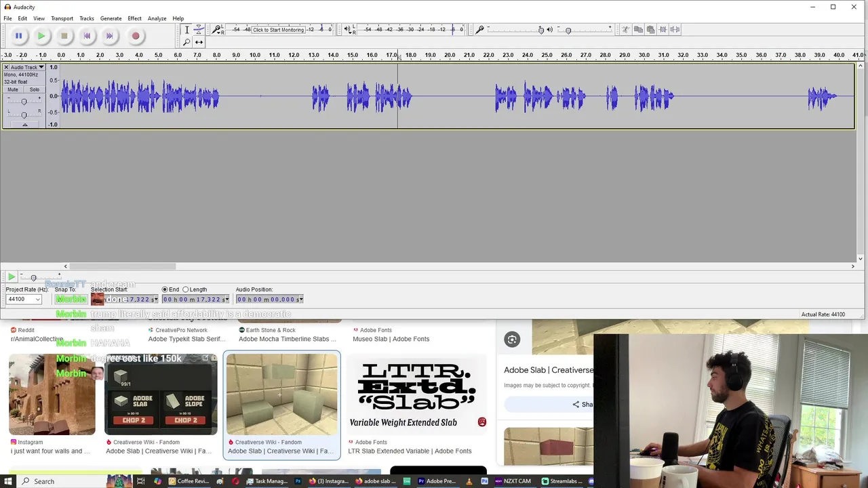Open 'Museo Slab | Adobe Fonts' result link
This screenshot has height=488, width=868.
[391, 339]
